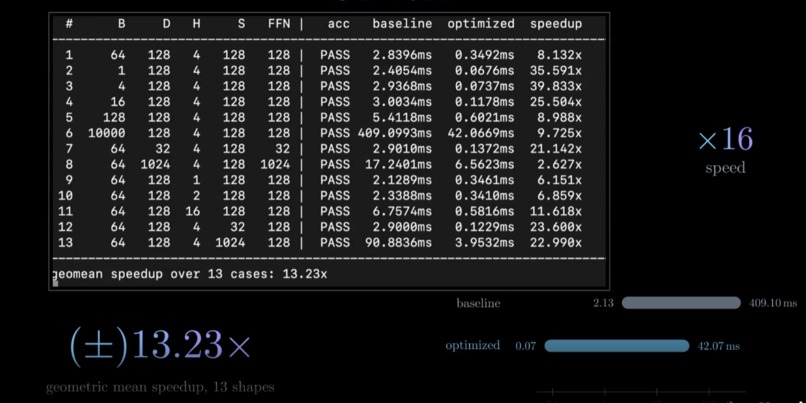Click optimized time 0.0737ms
806x403 pixels.
click(x=484, y=86)
